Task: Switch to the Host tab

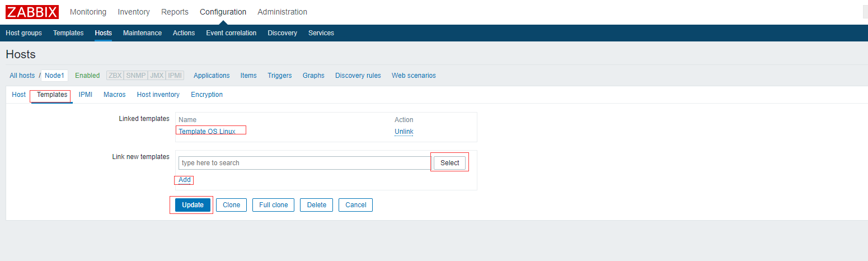Action: 19,95
